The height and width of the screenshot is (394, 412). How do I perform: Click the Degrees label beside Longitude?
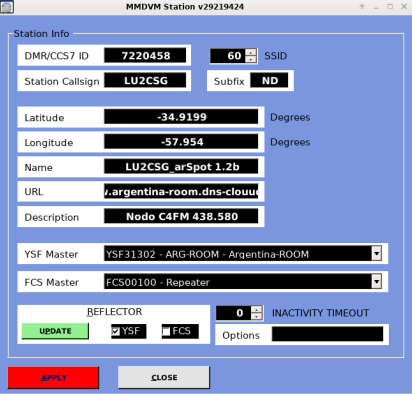point(290,142)
